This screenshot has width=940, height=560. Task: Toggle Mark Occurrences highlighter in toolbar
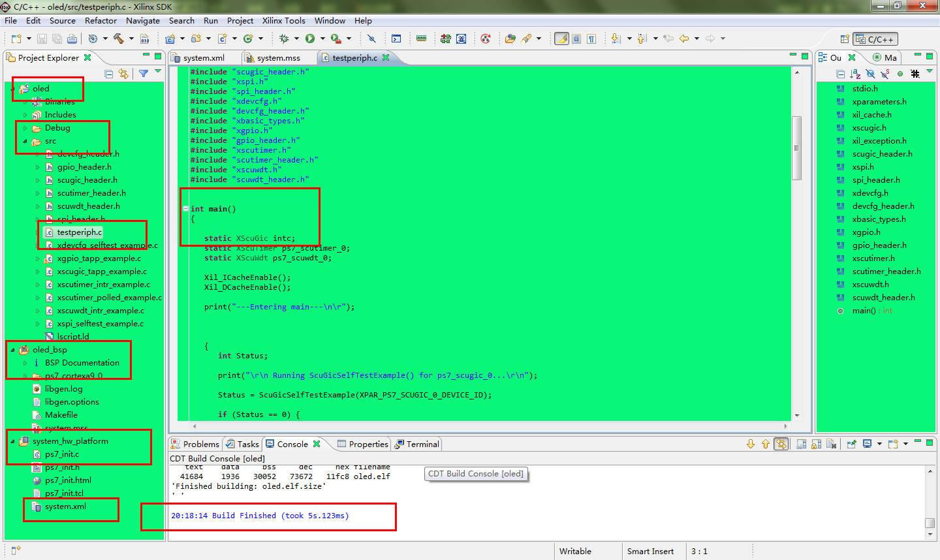click(x=561, y=39)
